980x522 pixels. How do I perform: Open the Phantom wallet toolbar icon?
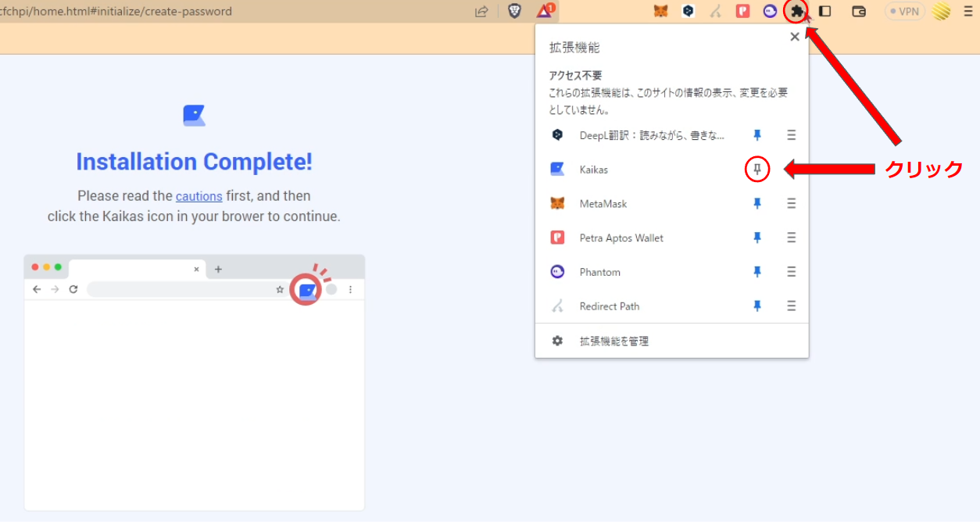point(770,12)
